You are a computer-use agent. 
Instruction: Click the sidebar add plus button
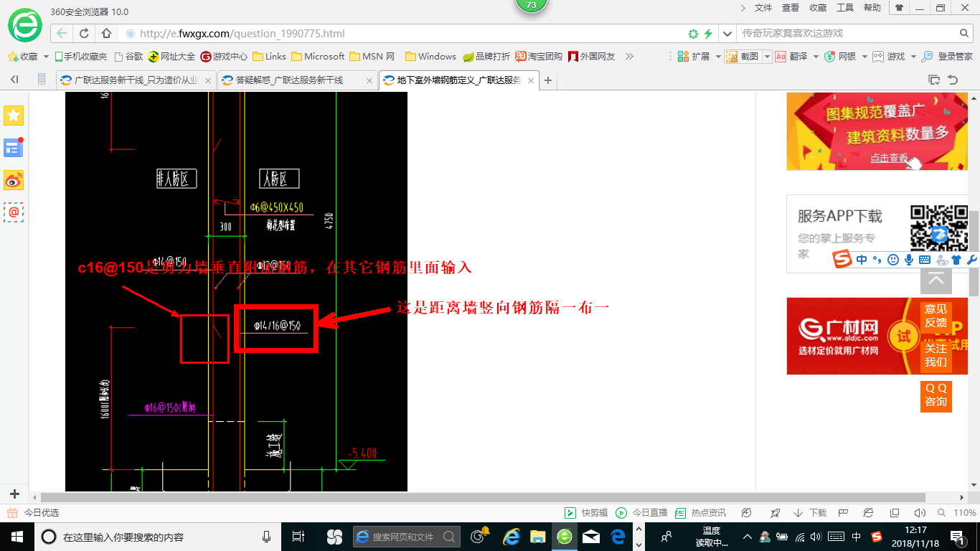pos(14,494)
